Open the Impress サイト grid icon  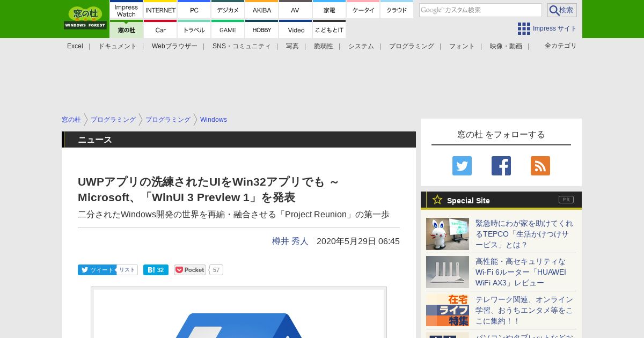(524, 28)
